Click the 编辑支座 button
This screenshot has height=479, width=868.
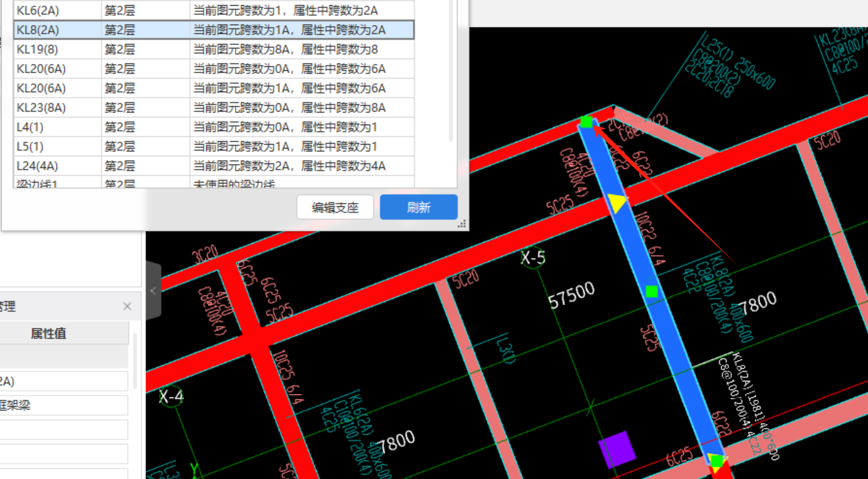(x=335, y=208)
